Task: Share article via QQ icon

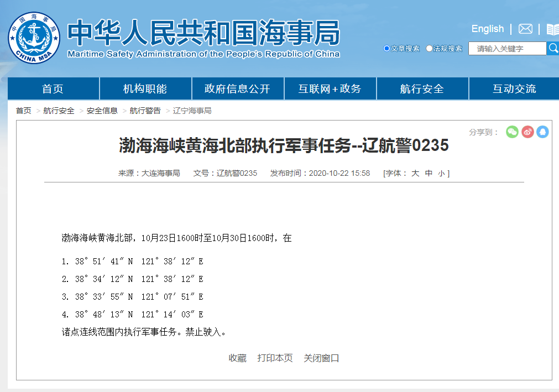Action: (542, 132)
